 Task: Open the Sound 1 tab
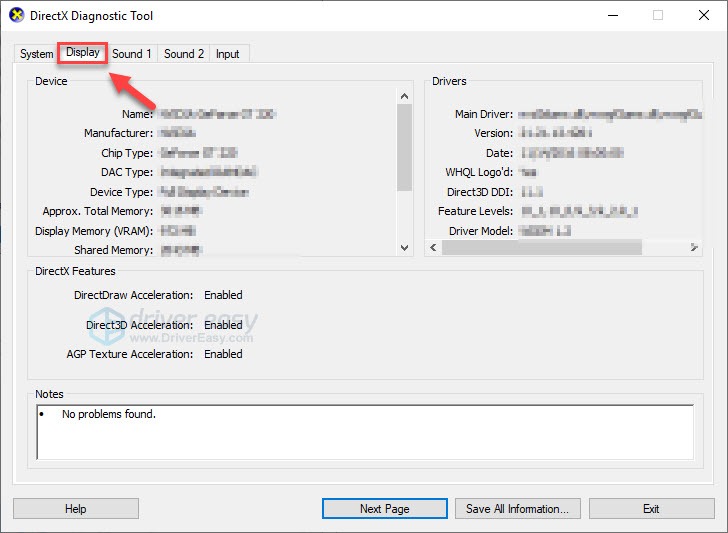[132, 54]
